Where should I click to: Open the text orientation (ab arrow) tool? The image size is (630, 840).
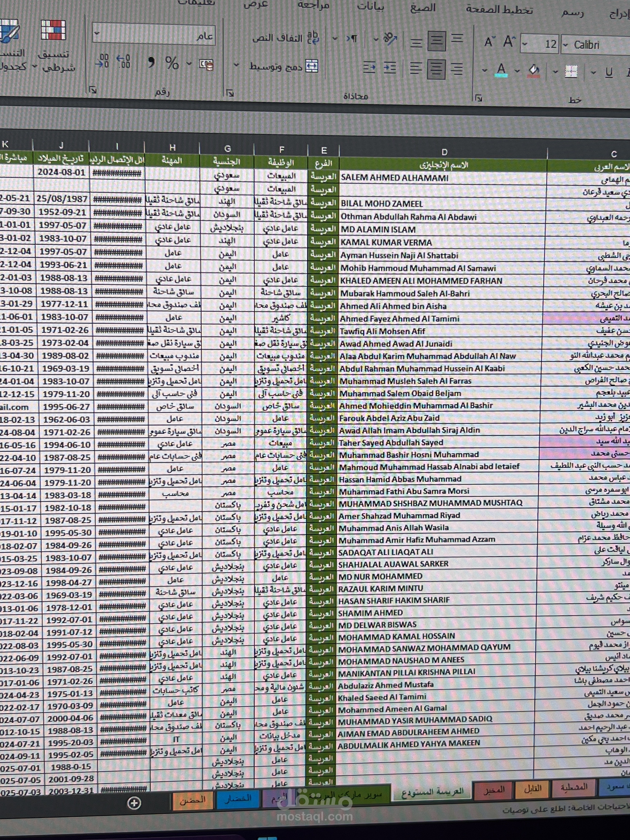390,39
